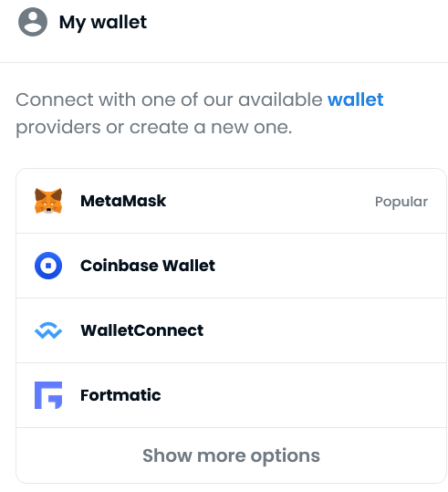448x492 pixels.
Task: Click the Coinbase Wallet blue circle icon
Action: click(x=48, y=266)
